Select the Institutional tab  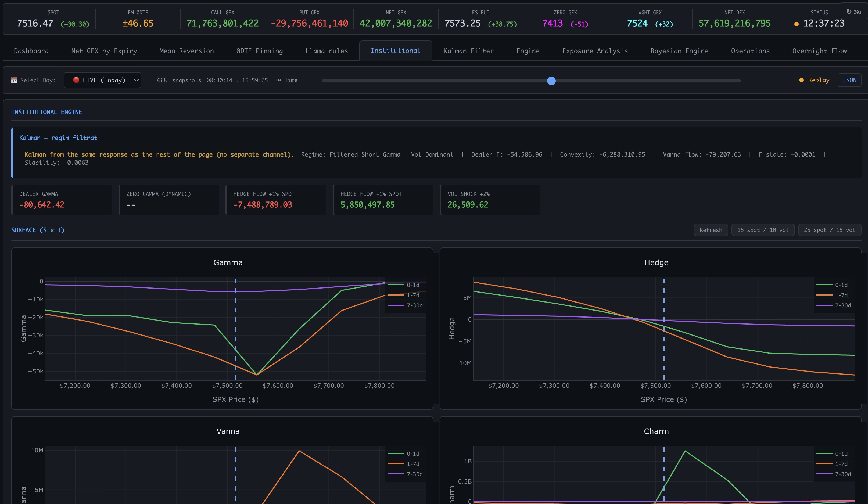(x=395, y=51)
